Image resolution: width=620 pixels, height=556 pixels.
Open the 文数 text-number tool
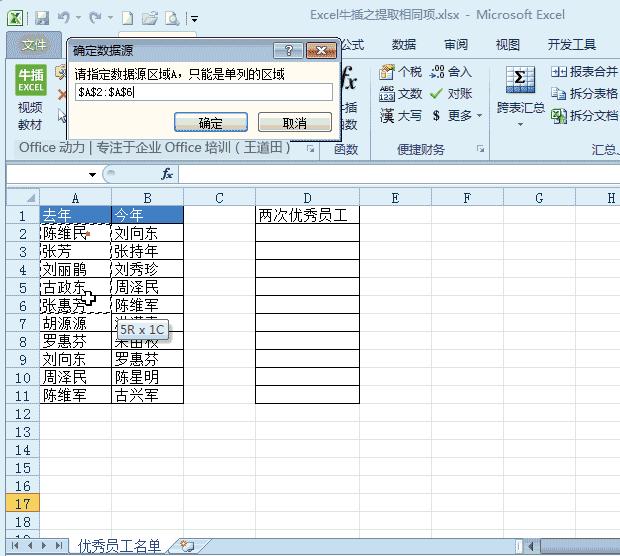pos(400,94)
